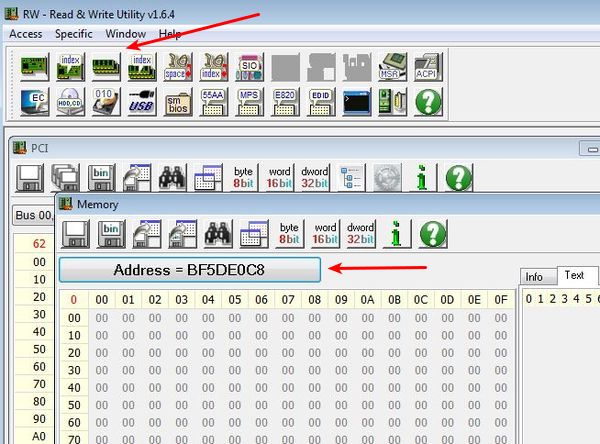600x444 pixels.
Task: Open the Window menu
Action: (x=126, y=34)
